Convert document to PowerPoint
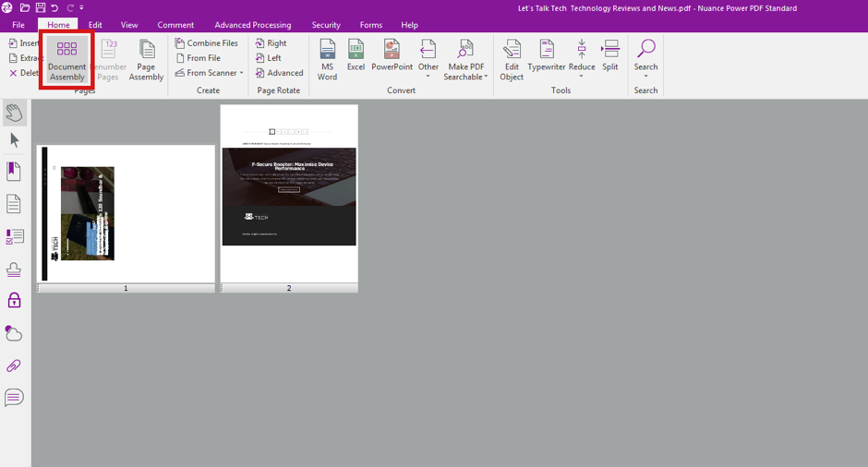The height and width of the screenshot is (467, 868). [x=392, y=55]
